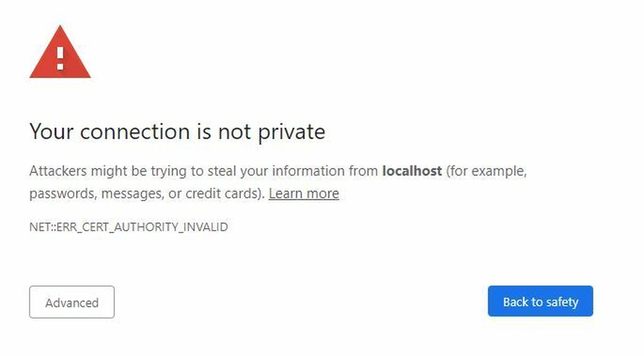Click the bold "localhost" hostname
Viewport: 644px width, 356px height.
[x=412, y=171]
